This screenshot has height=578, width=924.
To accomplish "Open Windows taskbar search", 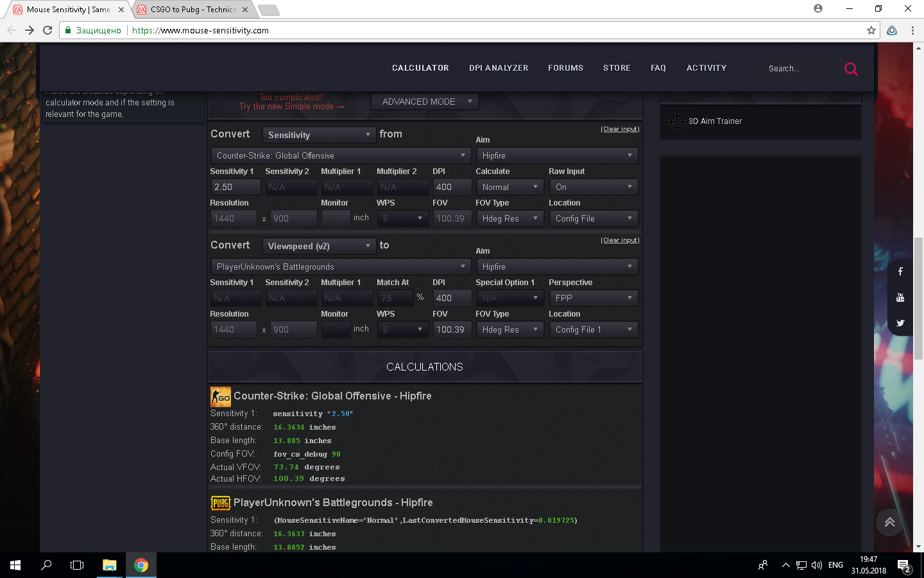I will coord(46,565).
